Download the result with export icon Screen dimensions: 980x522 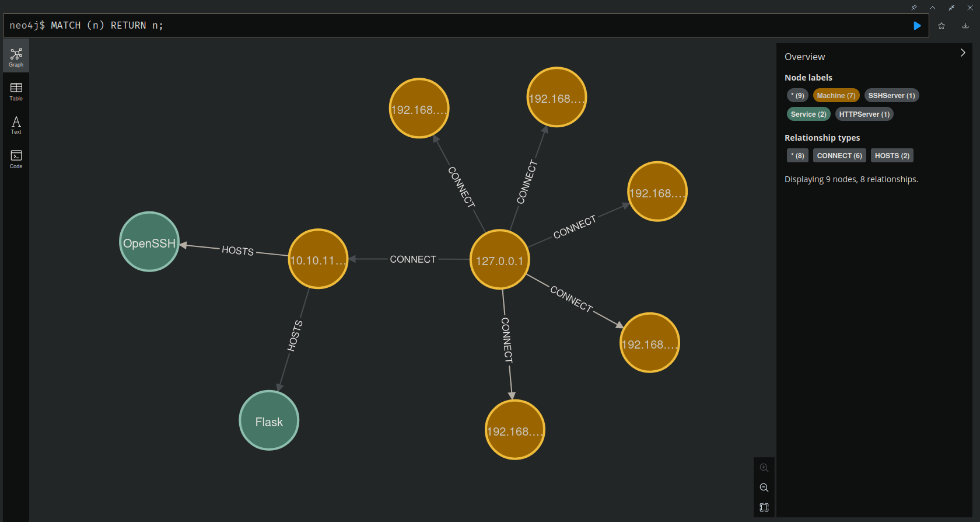[x=965, y=26]
